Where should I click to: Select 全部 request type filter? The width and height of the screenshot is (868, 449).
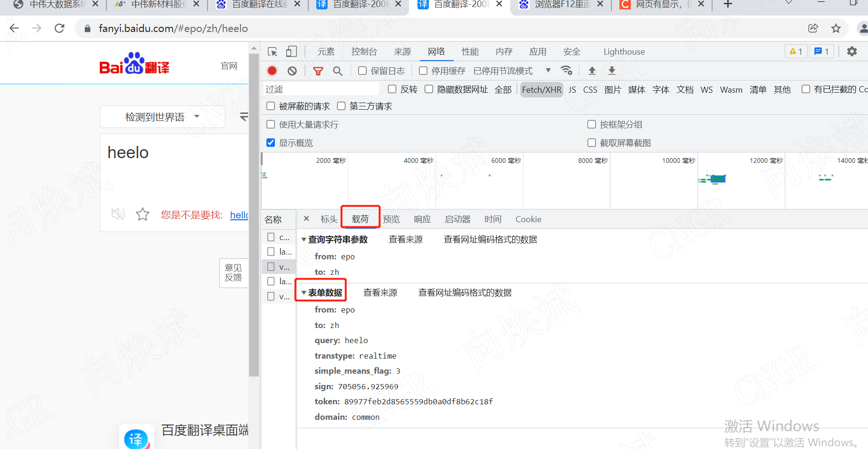(x=503, y=89)
